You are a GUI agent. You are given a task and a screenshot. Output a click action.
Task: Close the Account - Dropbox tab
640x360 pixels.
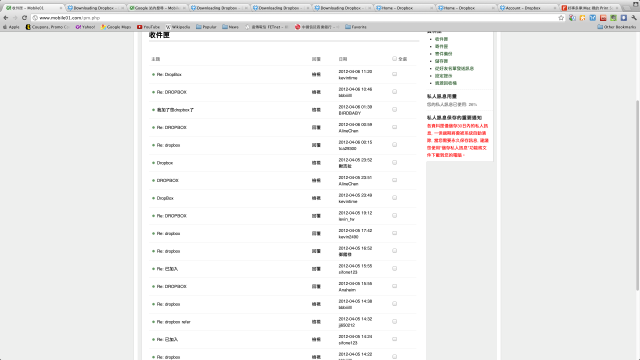[555, 8]
